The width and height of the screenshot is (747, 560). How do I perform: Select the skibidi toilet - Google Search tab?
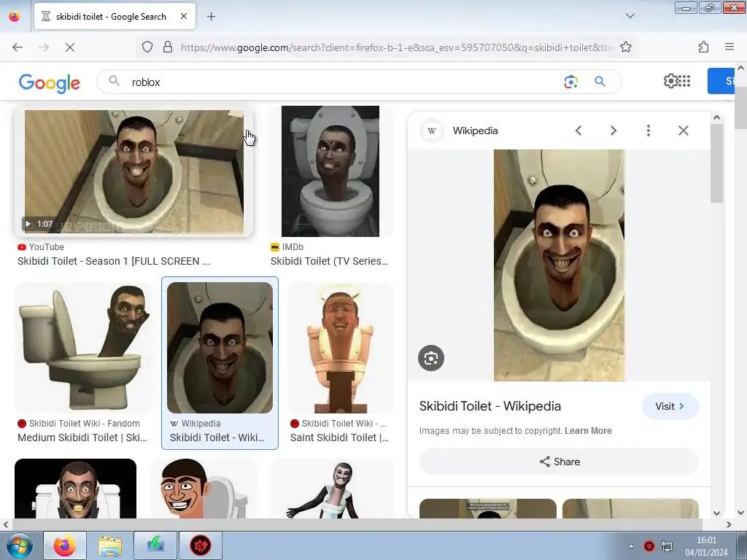point(115,16)
